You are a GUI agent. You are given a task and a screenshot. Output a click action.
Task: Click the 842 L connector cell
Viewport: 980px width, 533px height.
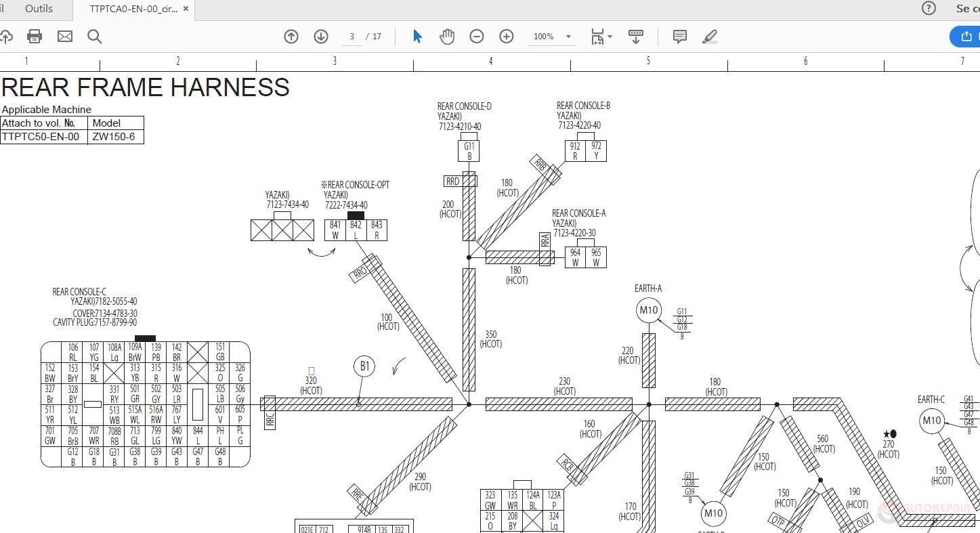356,230
